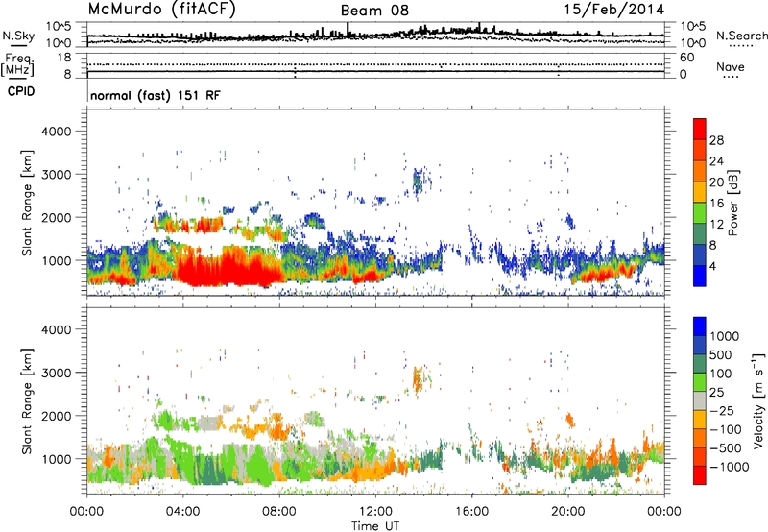Screen dimensions: 768x532
Task: Click the 'CPID' label
Action: (21, 91)
